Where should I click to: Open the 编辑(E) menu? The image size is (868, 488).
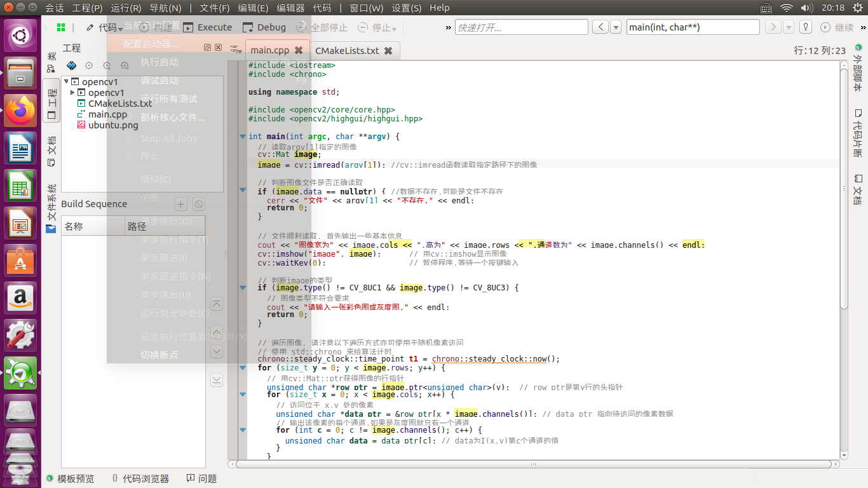253,8
